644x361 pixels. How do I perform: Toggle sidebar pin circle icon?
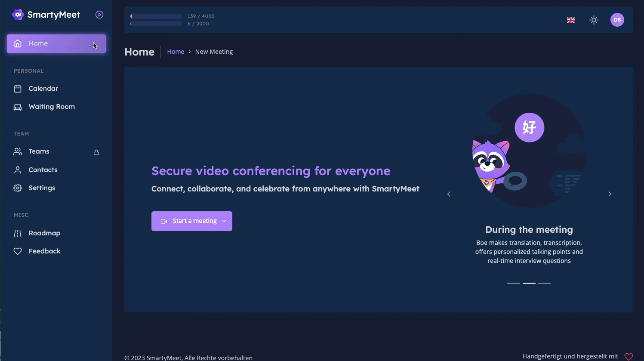point(99,15)
